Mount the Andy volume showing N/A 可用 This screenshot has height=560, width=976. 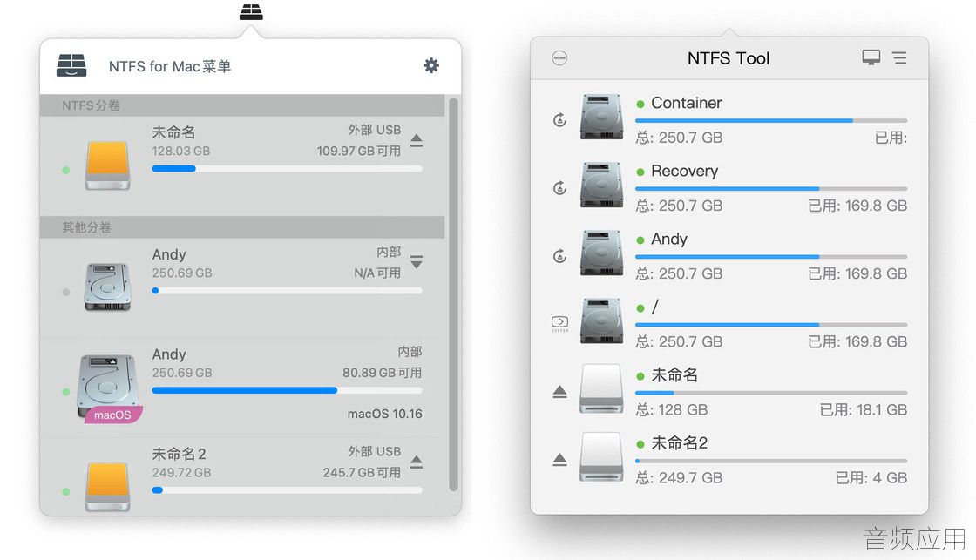(x=417, y=262)
